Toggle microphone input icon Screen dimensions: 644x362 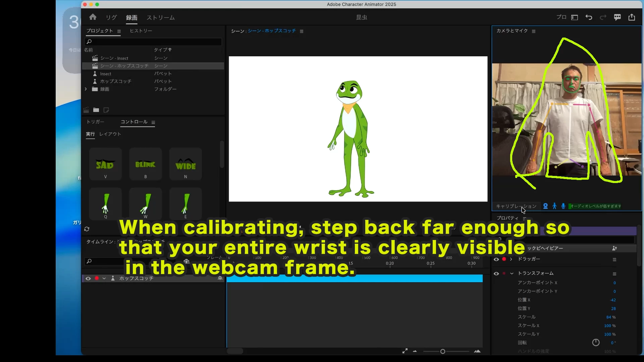563,206
